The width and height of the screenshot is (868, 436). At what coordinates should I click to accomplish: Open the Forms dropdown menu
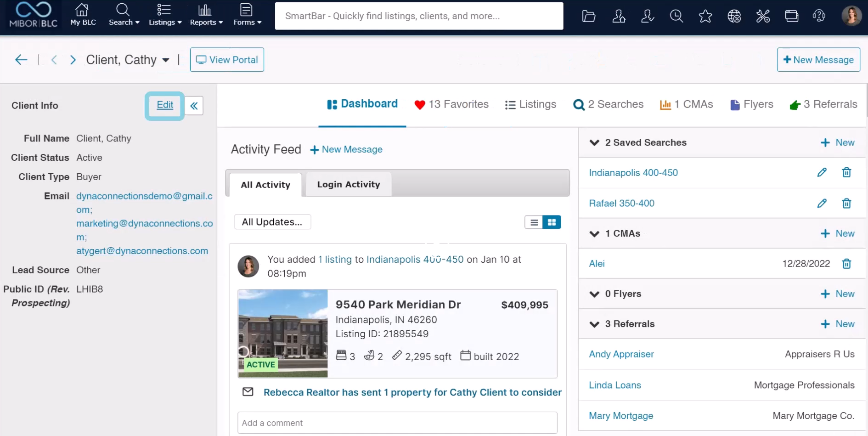tap(247, 15)
